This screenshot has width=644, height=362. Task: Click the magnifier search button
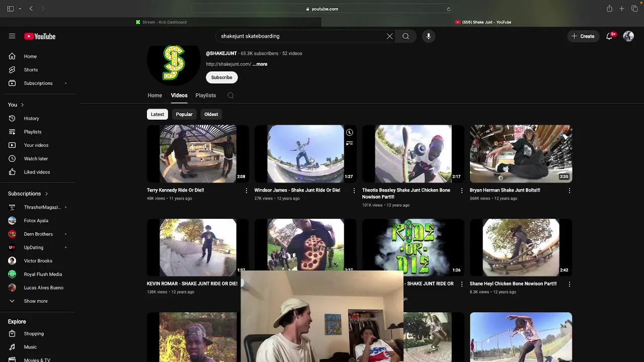pos(406,36)
